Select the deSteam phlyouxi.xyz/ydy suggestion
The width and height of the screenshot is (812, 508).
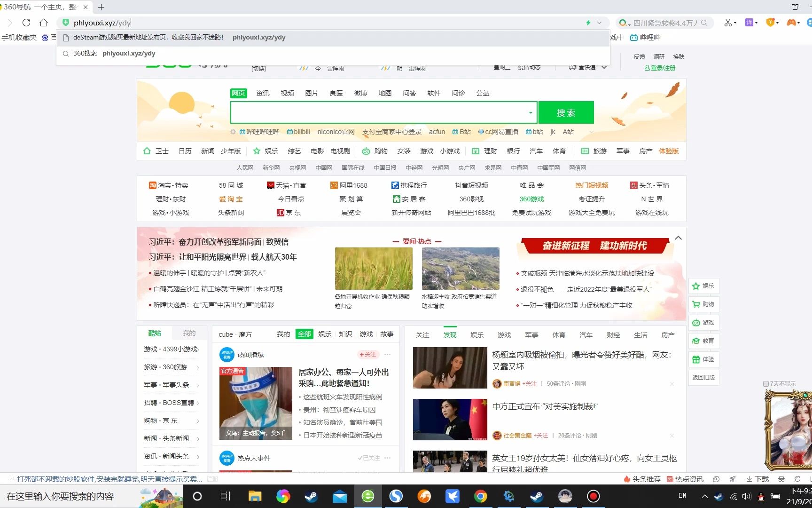[333, 38]
